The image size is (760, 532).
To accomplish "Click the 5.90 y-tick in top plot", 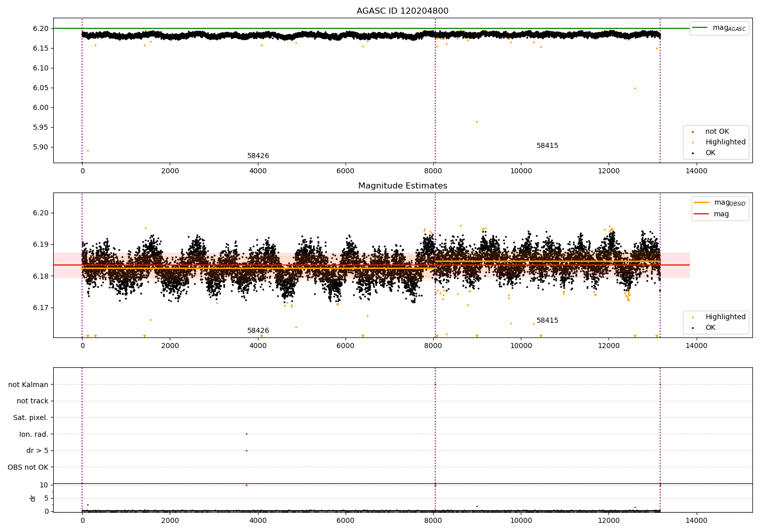I will (41, 147).
